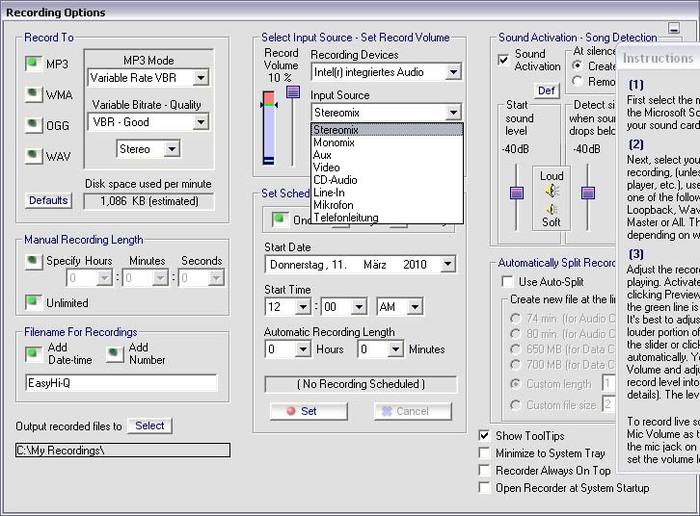
Task: Toggle the schedule Once option
Action: coord(280,219)
